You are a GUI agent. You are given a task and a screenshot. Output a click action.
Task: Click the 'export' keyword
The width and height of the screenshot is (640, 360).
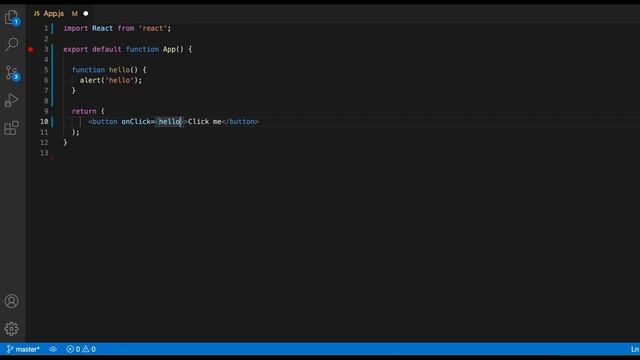pyautogui.click(x=76, y=49)
